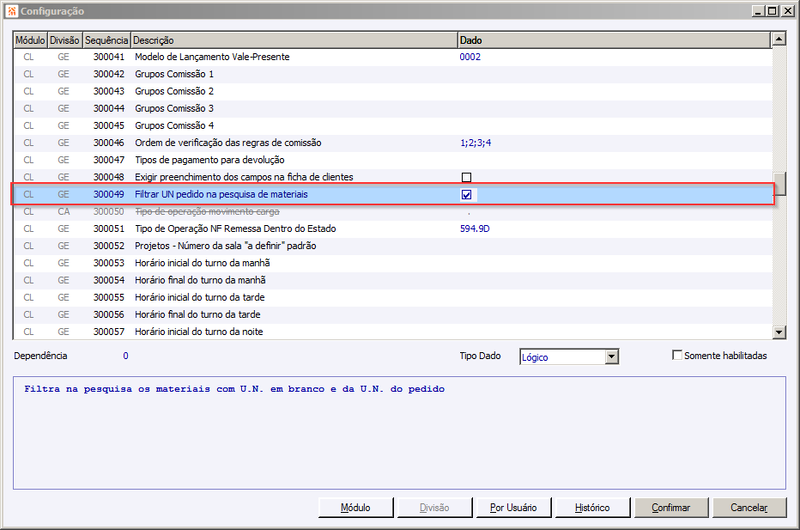
Task: Cancel with the Cancelar button
Action: click(749, 508)
